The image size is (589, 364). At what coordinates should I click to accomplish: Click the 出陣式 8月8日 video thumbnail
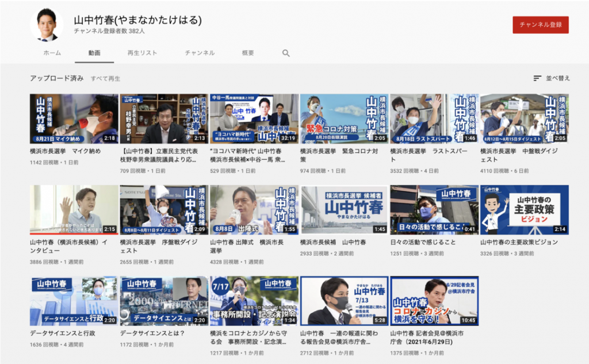coord(254,209)
